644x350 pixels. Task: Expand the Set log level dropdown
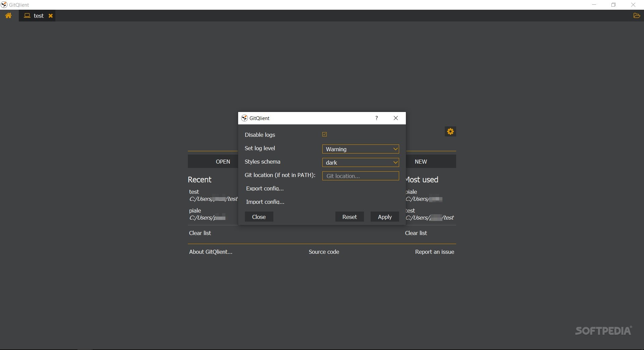[x=361, y=149]
